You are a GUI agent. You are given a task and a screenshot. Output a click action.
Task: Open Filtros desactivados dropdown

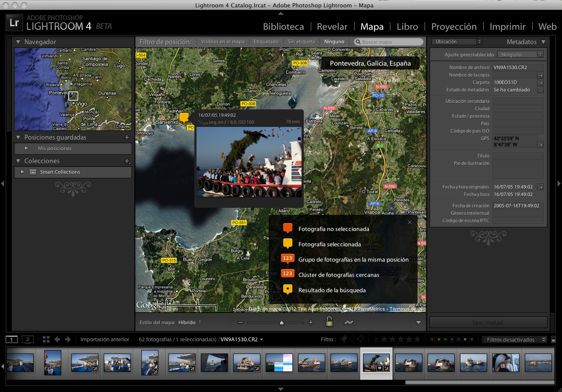point(514,339)
